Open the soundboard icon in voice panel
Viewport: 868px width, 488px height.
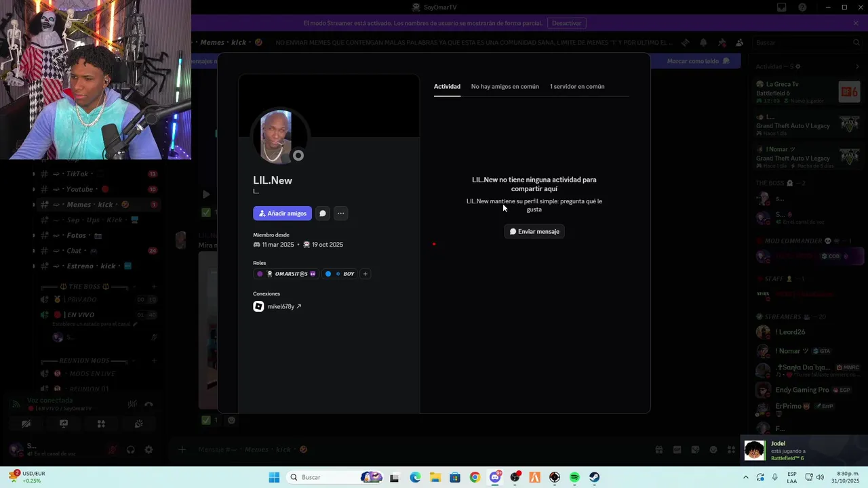[138, 424]
